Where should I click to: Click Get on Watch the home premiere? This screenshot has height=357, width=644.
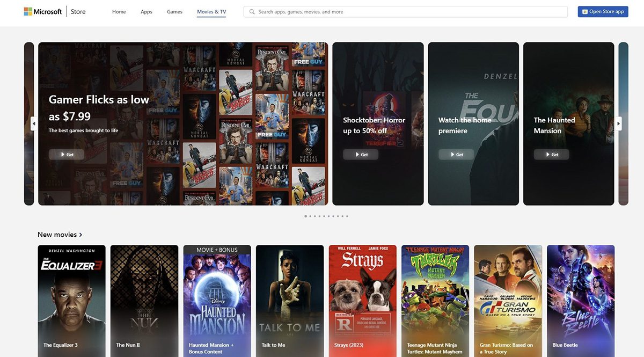point(456,155)
